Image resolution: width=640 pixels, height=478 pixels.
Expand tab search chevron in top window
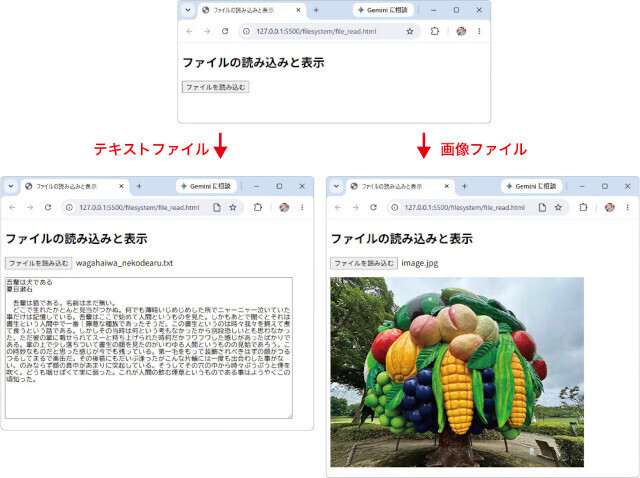point(188,10)
